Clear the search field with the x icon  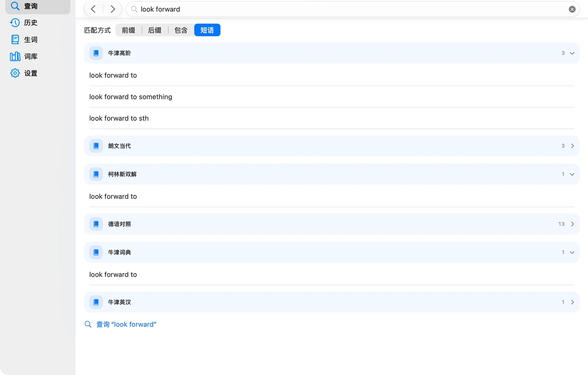pos(572,9)
